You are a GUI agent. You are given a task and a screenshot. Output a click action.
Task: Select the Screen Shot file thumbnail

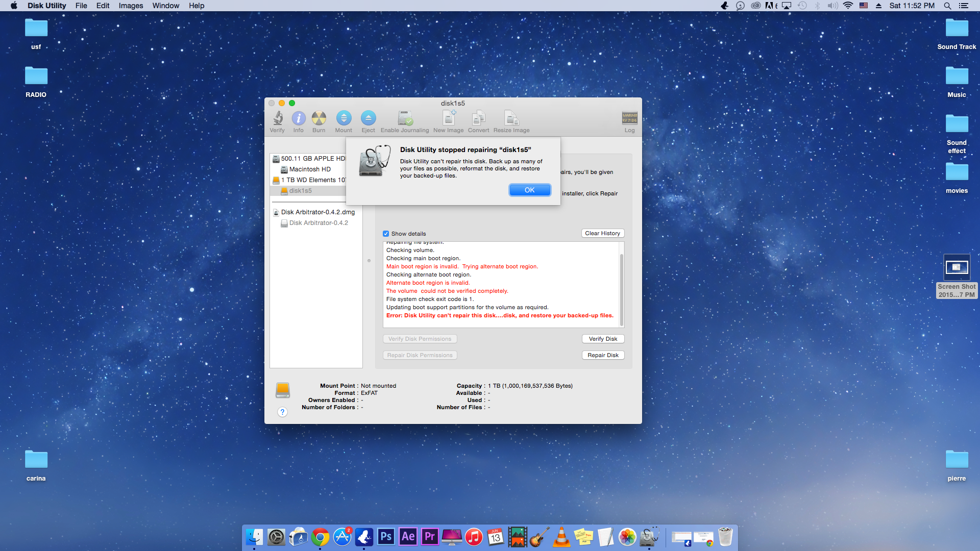click(x=957, y=267)
